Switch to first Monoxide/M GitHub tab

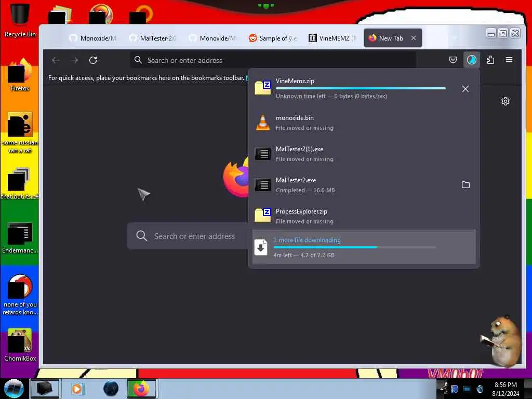(x=93, y=38)
